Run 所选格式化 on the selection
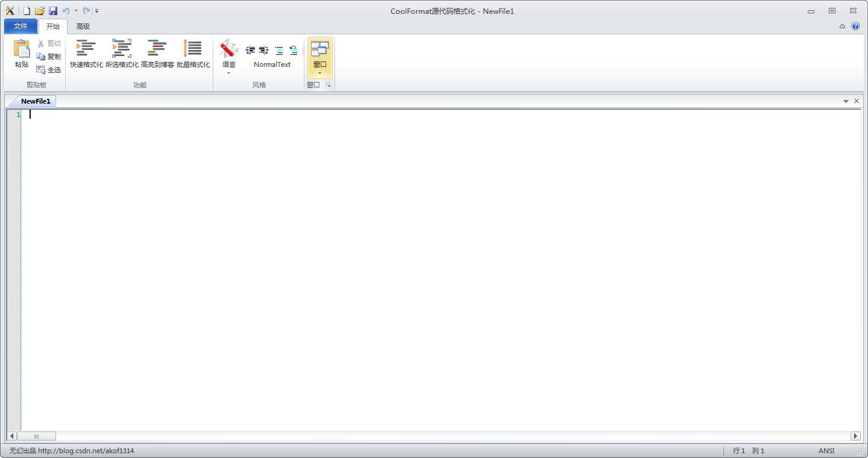 [122, 54]
